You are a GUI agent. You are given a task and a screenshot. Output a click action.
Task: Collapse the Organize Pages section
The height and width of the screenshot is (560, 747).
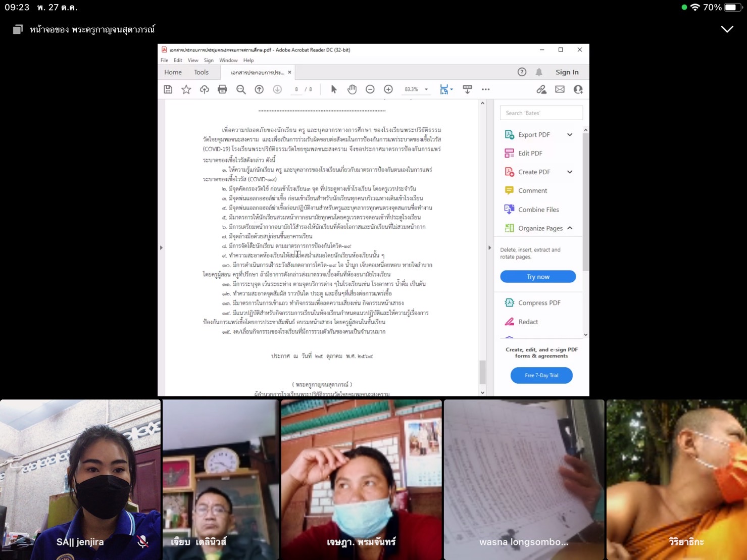pyautogui.click(x=570, y=228)
